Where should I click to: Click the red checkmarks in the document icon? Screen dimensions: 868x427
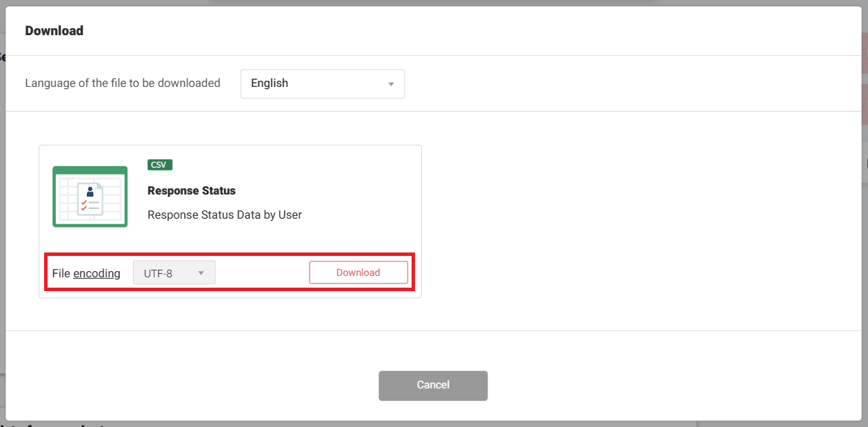(84, 205)
